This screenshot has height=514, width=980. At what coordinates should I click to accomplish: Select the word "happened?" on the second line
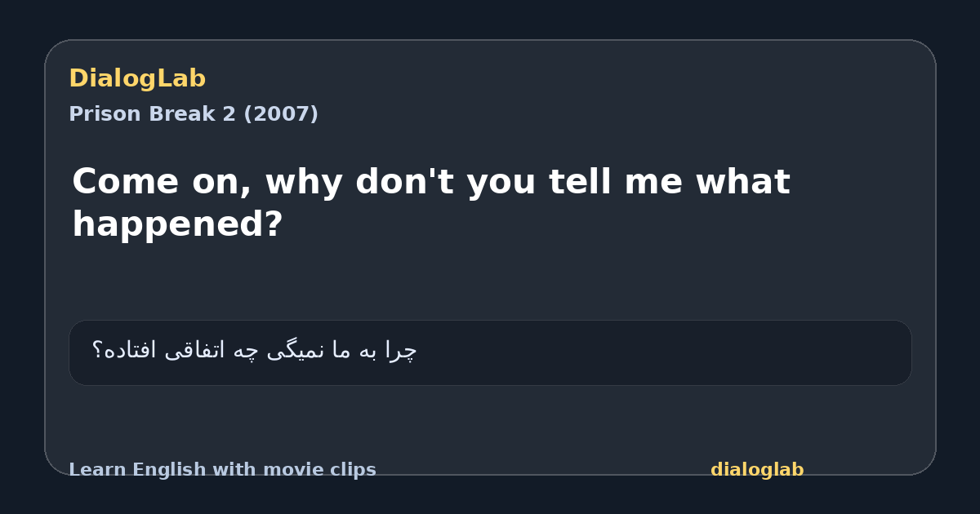pyautogui.click(x=177, y=226)
